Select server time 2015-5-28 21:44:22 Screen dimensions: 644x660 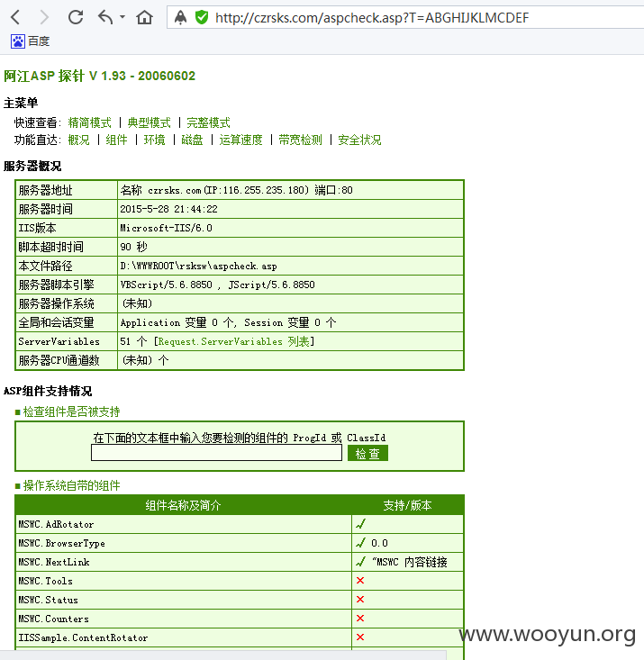point(168,209)
